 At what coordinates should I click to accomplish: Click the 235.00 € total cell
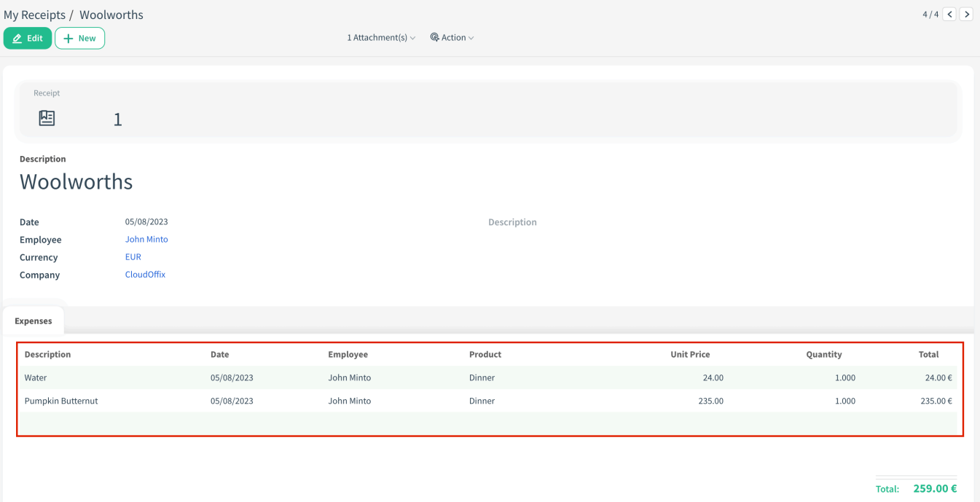click(x=936, y=401)
